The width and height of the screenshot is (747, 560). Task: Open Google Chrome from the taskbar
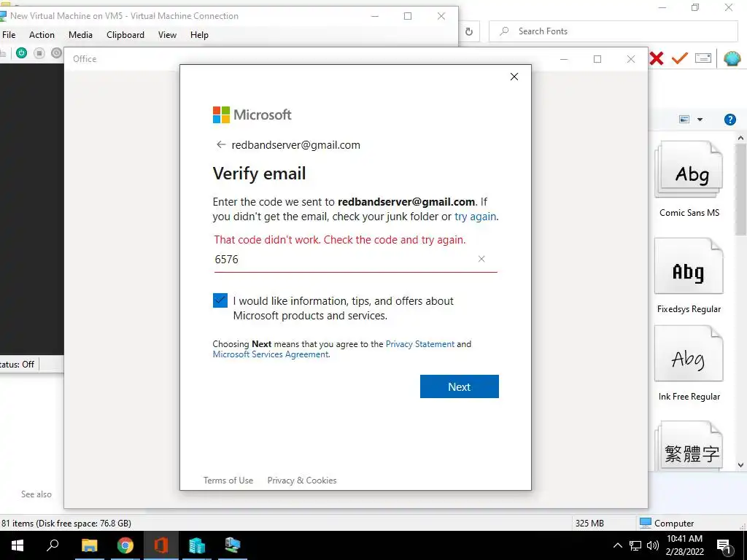click(x=125, y=545)
